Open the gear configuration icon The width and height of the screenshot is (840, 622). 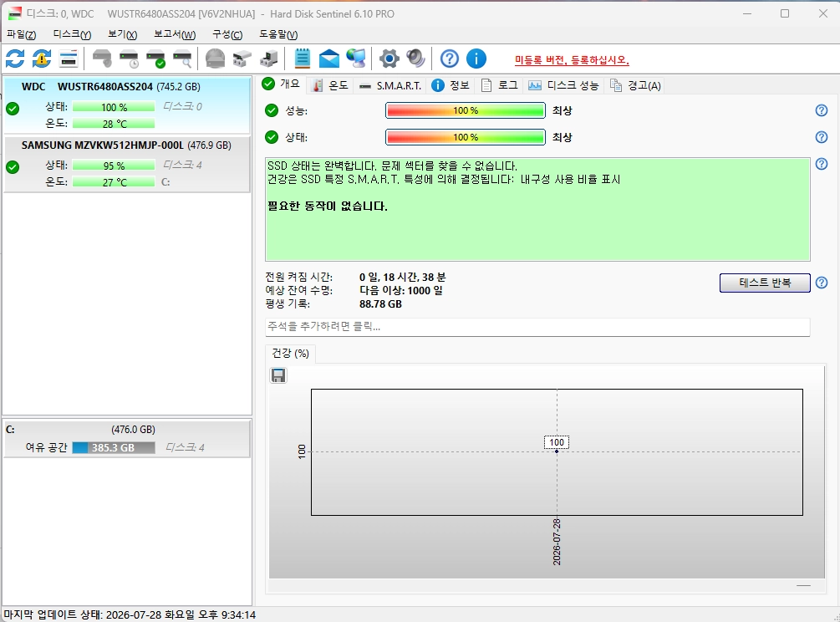tap(389, 59)
